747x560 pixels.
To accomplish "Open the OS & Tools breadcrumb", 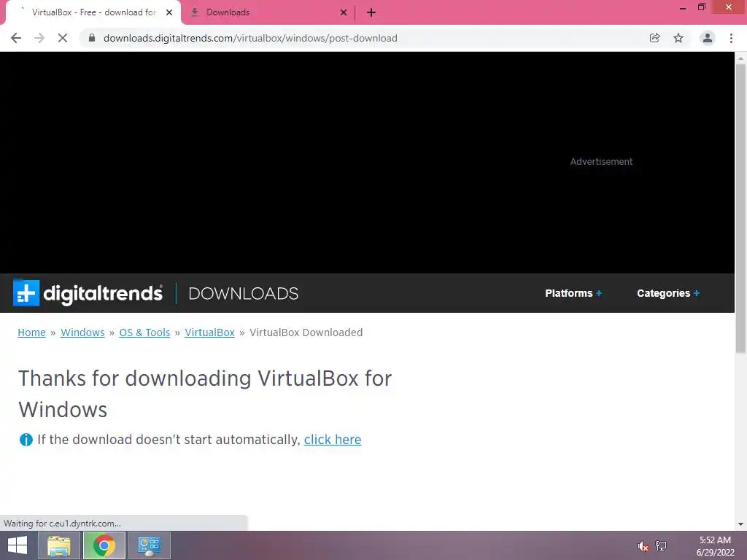I will pos(144,332).
